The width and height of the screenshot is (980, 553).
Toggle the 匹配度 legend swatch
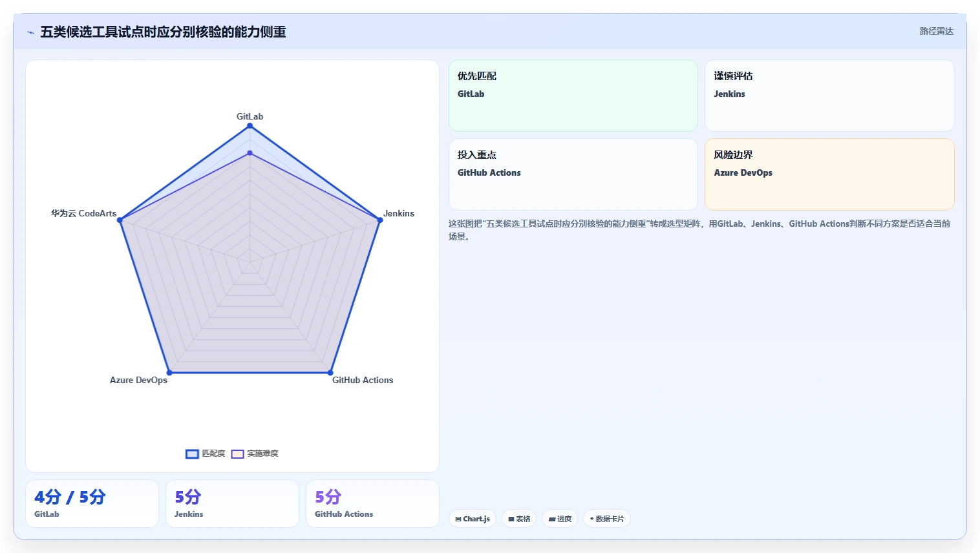coord(192,454)
